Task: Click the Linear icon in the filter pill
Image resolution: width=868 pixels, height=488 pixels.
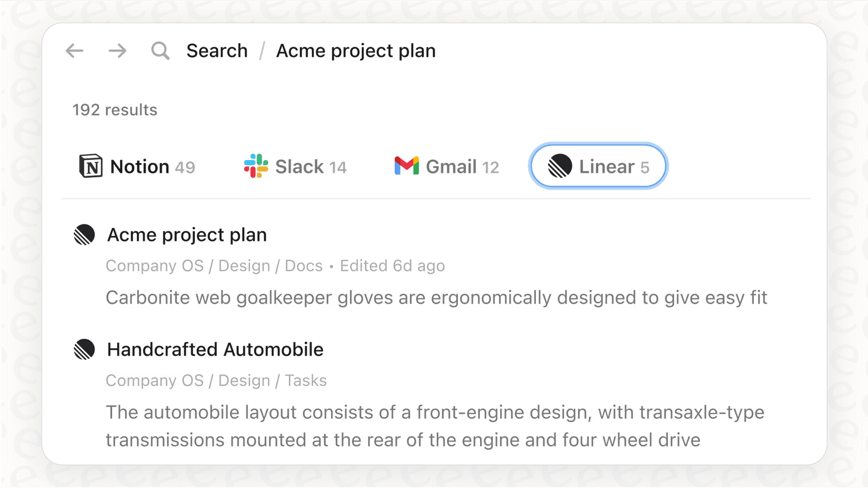Action: 560,166
